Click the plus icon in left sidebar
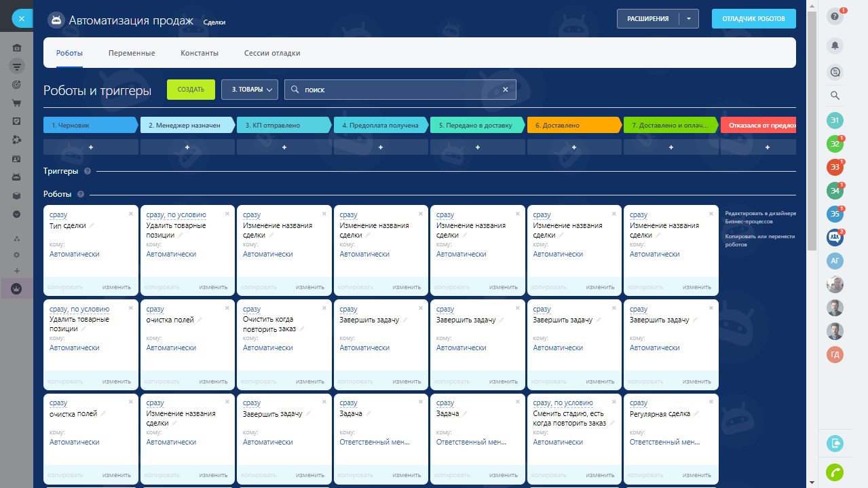 [17, 271]
